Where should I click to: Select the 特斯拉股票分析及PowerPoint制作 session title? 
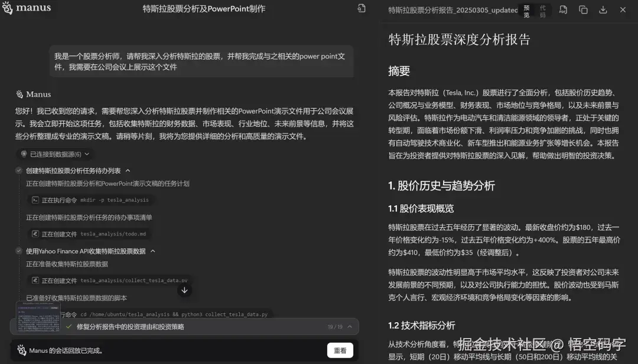pyautogui.click(x=203, y=8)
